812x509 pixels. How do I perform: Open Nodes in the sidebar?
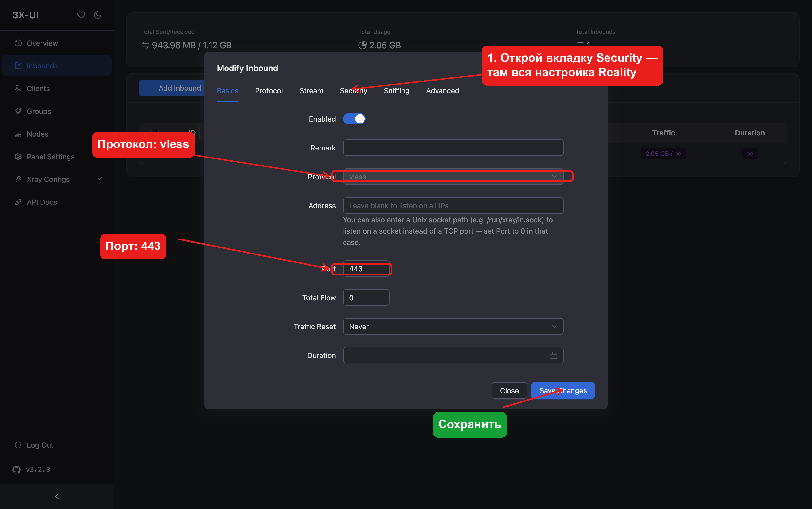click(57, 134)
